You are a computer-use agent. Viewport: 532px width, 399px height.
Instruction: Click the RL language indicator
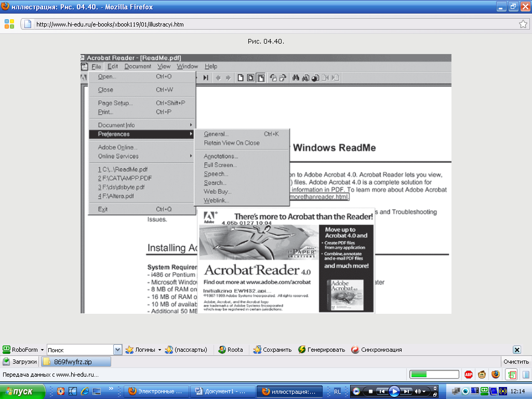tap(337, 392)
